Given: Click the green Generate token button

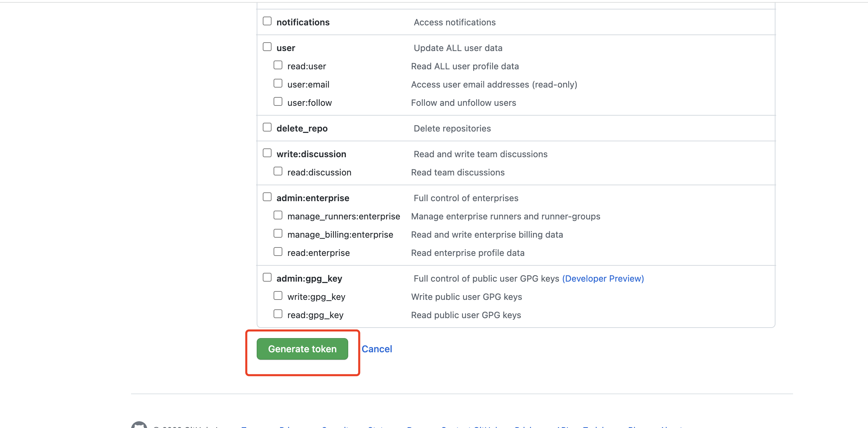Looking at the screenshot, I should tap(302, 349).
